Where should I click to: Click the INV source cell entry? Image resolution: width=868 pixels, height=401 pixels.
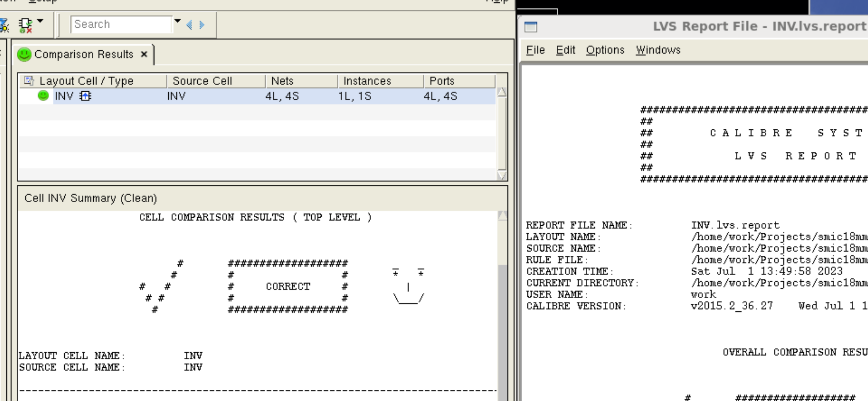tap(176, 96)
